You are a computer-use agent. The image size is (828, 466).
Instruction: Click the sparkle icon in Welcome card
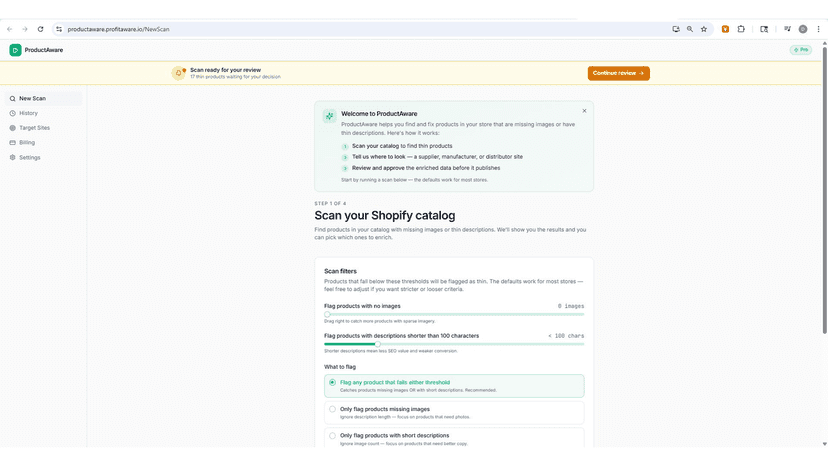click(330, 116)
